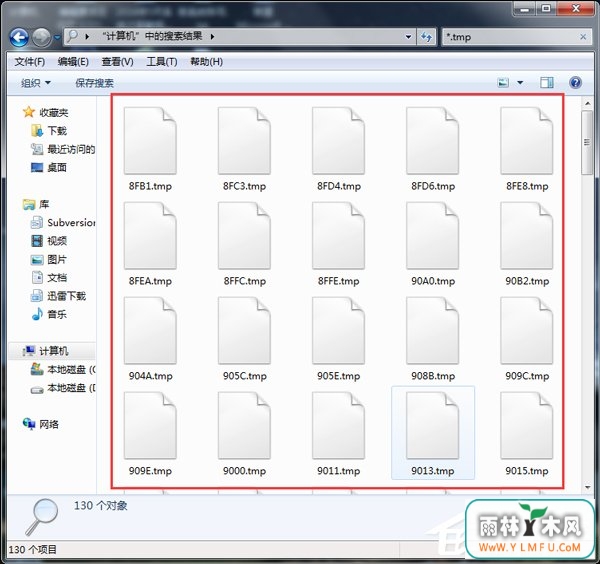This screenshot has width=600, height=564.
Task: Open 本地磁盘 (C drive
Action: (x=63, y=370)
